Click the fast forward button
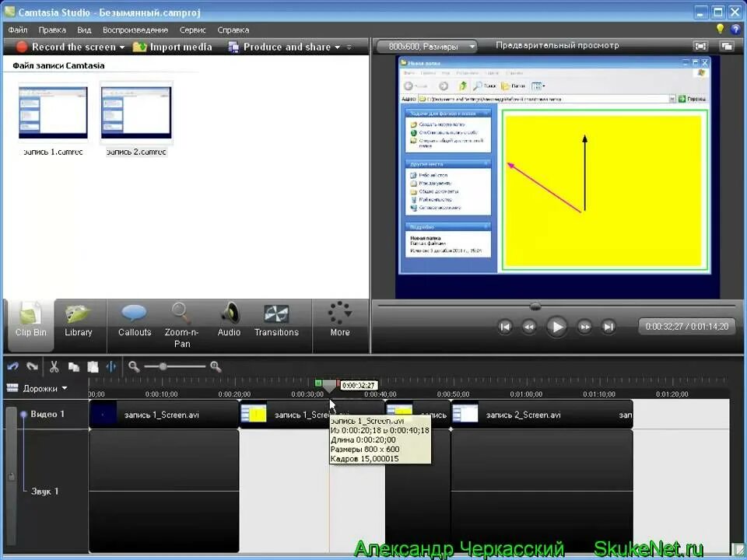The image size is (747, 560). (584, 327)
